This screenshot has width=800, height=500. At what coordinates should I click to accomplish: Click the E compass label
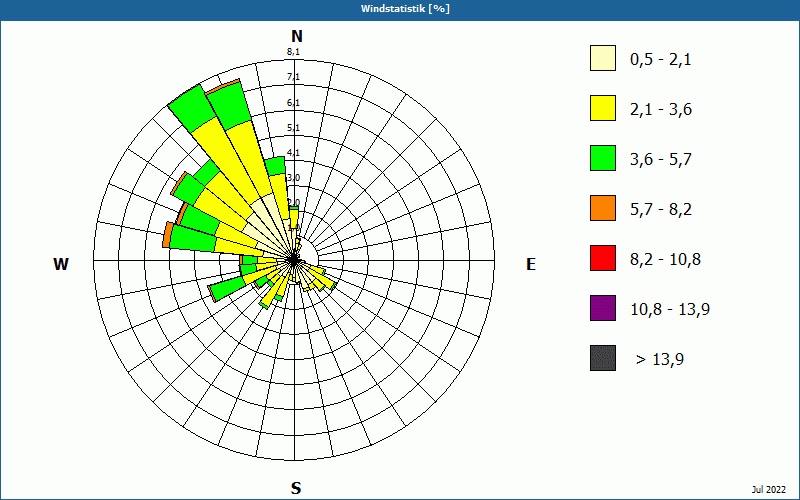point(531,264)
